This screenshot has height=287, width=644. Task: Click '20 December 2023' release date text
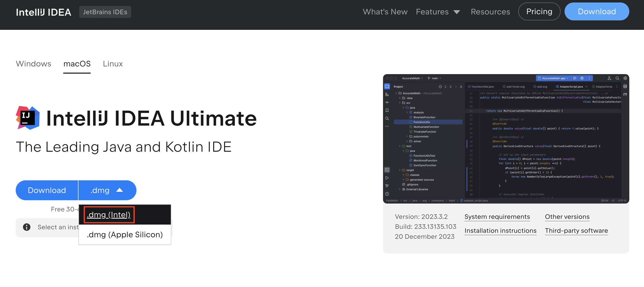tap(425, 237)
